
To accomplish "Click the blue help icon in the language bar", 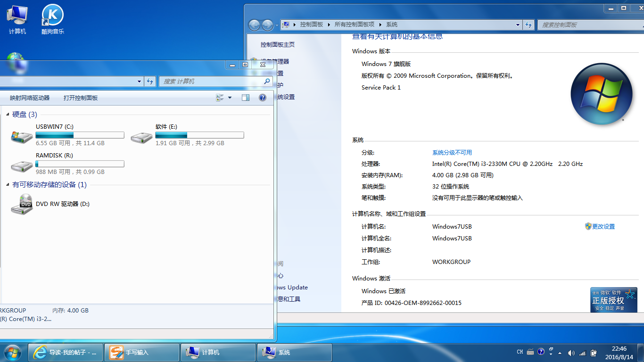I will (x=541, y=352).
